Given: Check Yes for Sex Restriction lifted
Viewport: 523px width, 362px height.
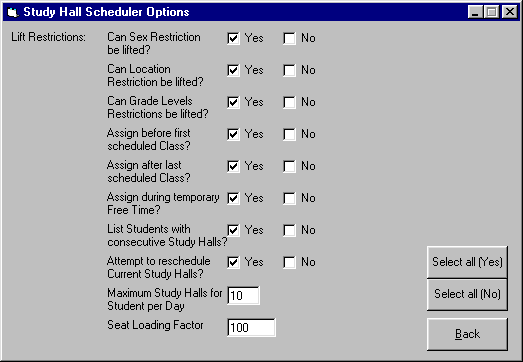Looking at the screenshot, I should point(233,38).
